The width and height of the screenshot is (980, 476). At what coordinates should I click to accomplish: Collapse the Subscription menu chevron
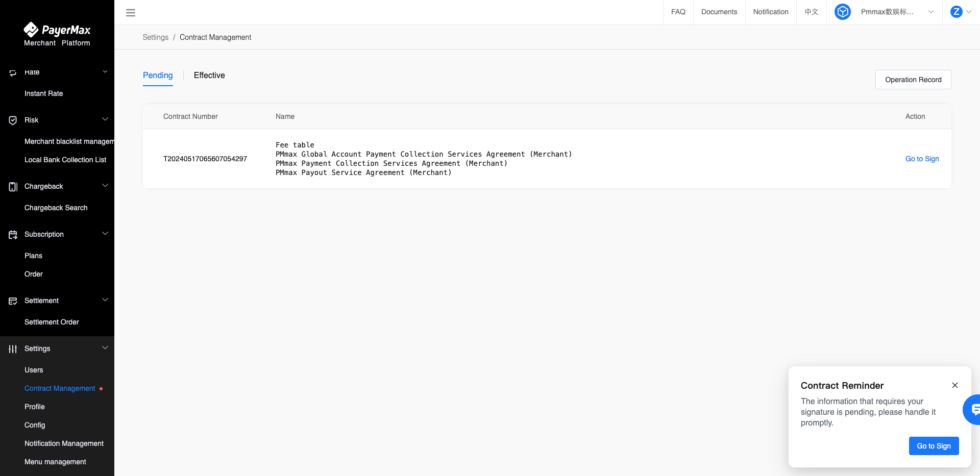pos(105,234)
